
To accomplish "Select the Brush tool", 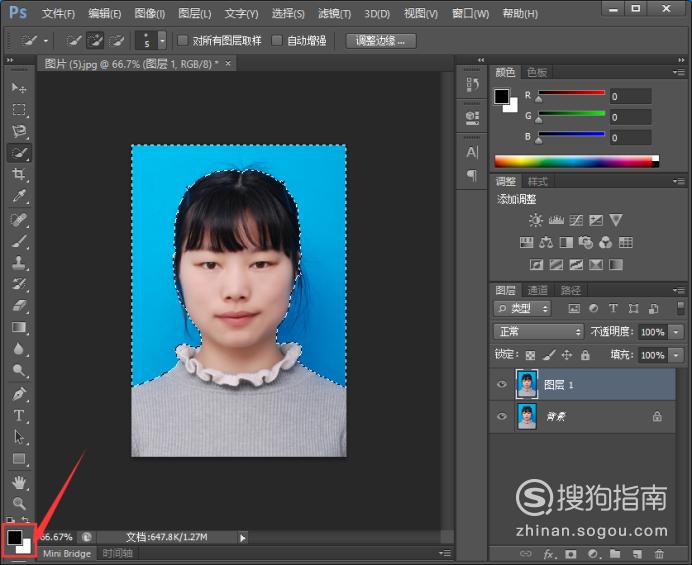I will [x=19, y=241].
